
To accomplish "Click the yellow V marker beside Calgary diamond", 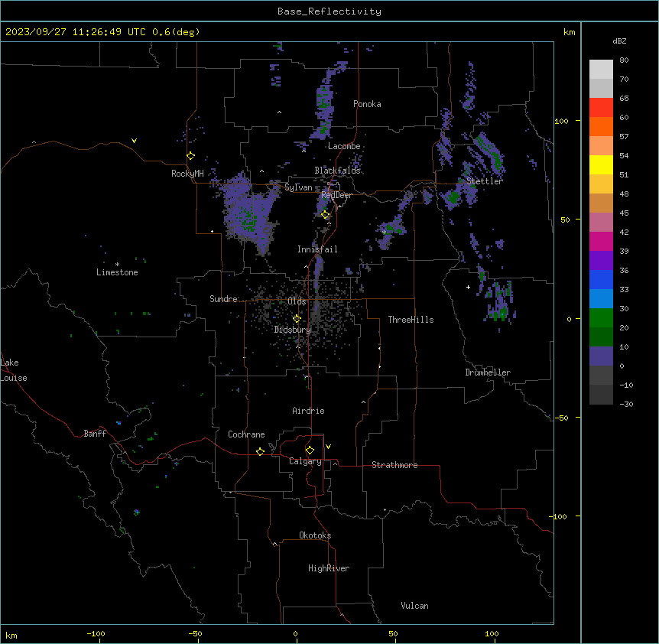I will point(328,447).
